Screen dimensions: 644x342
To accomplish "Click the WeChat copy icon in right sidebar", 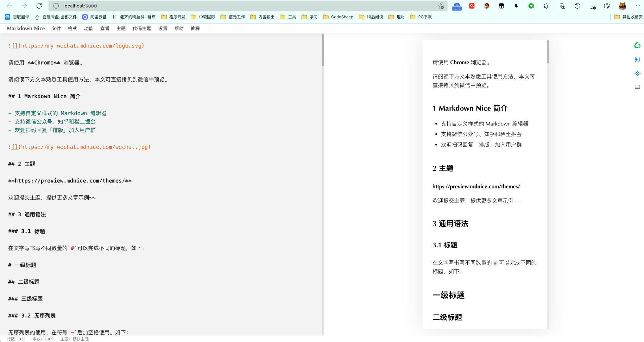I will [637, 45].
